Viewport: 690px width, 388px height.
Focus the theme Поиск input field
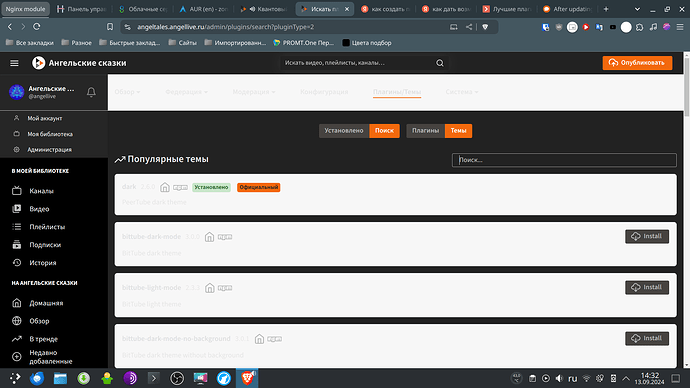pos(564,160)
